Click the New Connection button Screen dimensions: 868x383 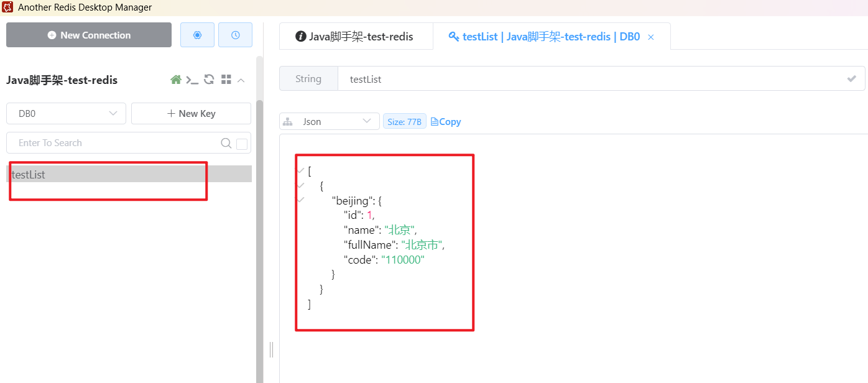[x=89, y=35]
